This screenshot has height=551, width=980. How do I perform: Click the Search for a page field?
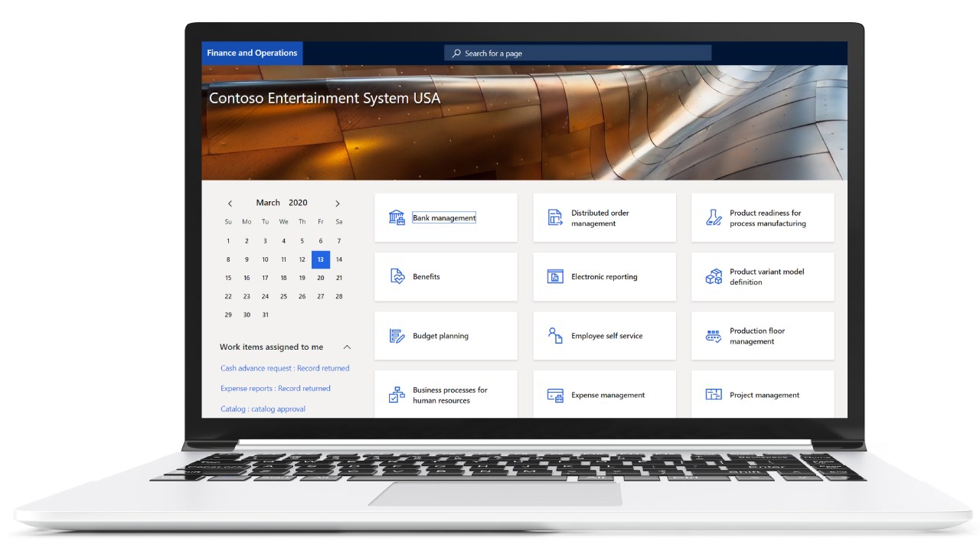click(x=578, y=53)
